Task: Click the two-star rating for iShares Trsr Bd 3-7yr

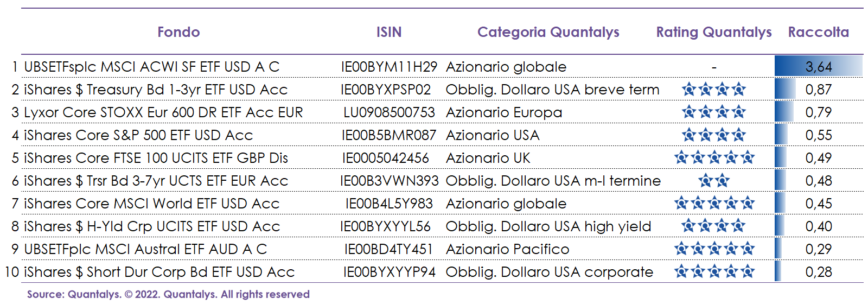Action: pos(713,180)
